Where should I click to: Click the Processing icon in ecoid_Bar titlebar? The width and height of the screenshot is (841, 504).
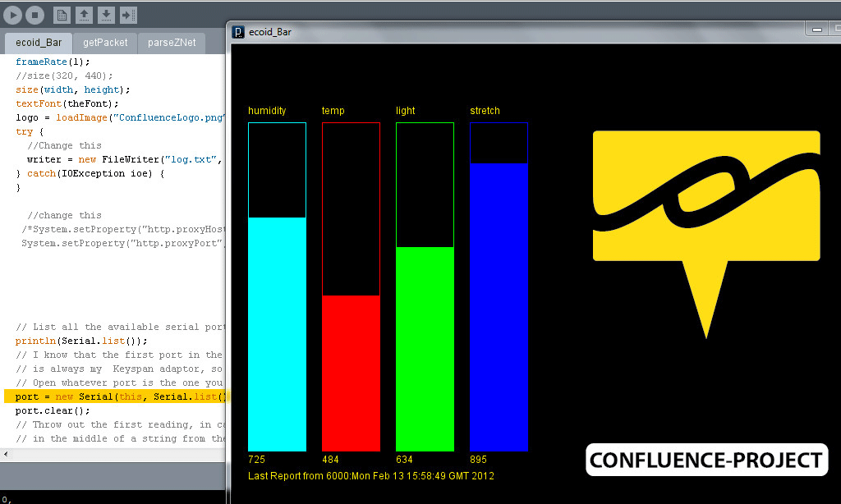click(238, 32)
